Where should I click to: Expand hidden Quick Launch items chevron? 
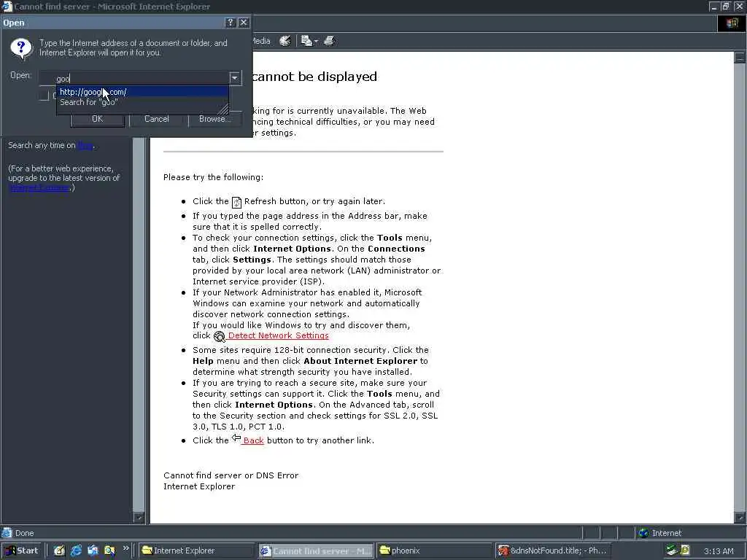pyautogui.click(x=125, y=548)
